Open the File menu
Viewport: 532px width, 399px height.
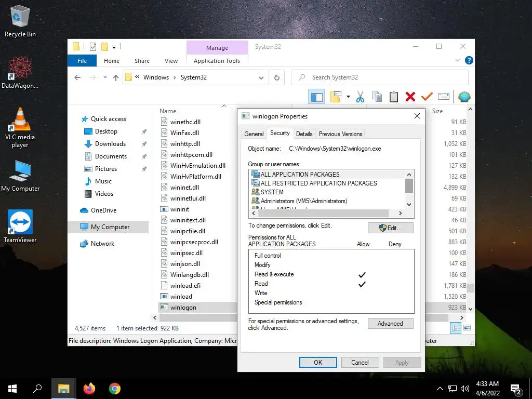pos(82,61)
